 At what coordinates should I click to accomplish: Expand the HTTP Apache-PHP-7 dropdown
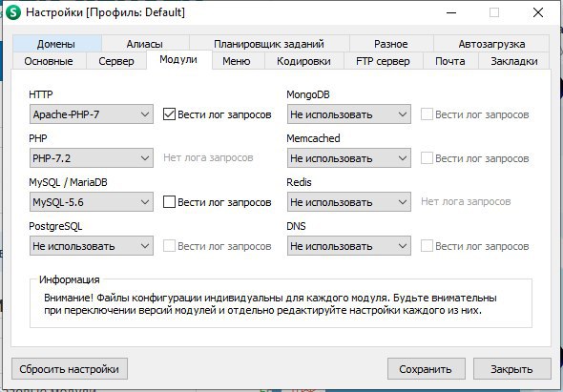92,114
